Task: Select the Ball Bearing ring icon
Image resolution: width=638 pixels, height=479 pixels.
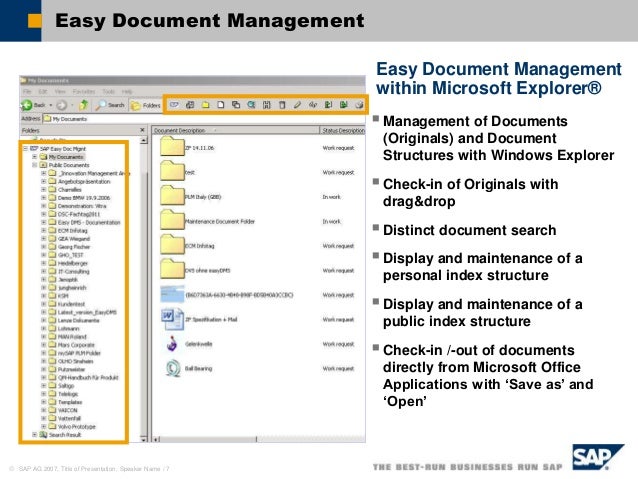Action: [173, 368]
